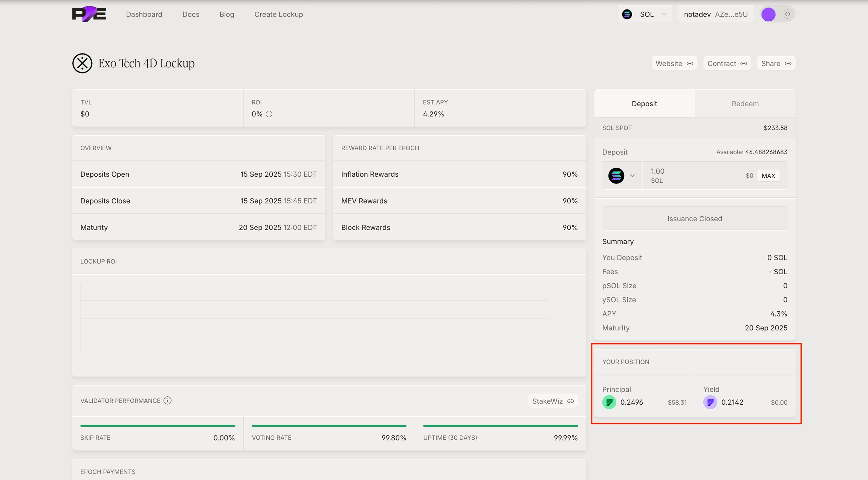Image resolution: width=868 pixels, height=480 pixels.
Task: Open the Contract link button
Action: [x=727, y=63]
